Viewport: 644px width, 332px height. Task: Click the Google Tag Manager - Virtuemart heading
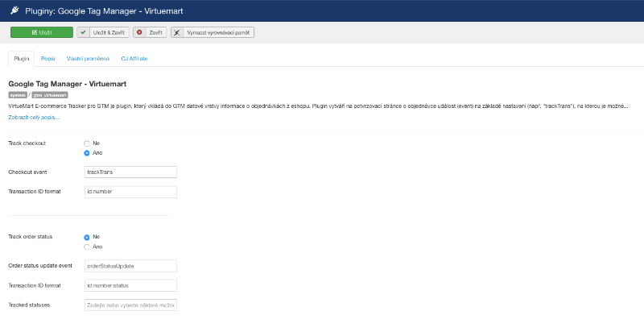click(68, 84)
